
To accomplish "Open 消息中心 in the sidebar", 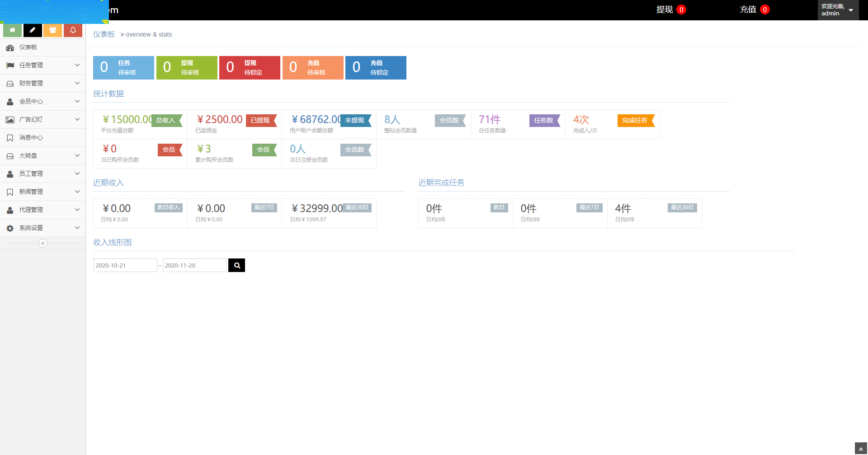I will point(31,137).
